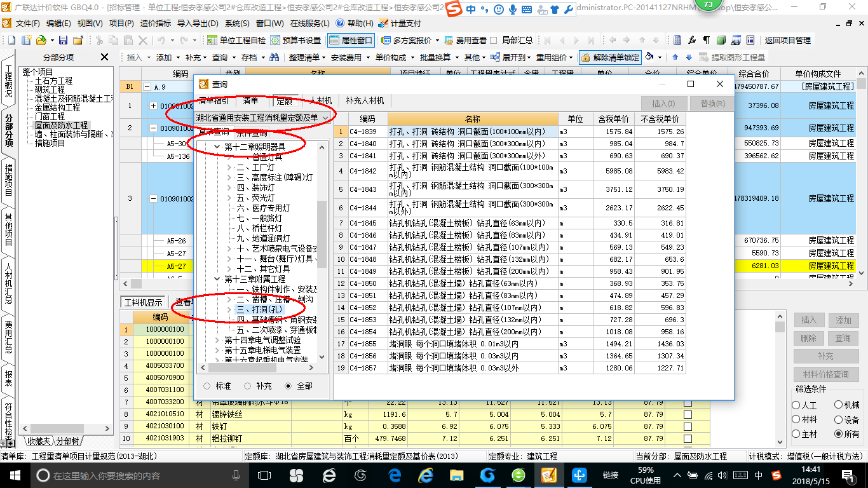Open the 文件(F) menu
The height and width of the screenshot is (488, 868).
tap(27, 23)
